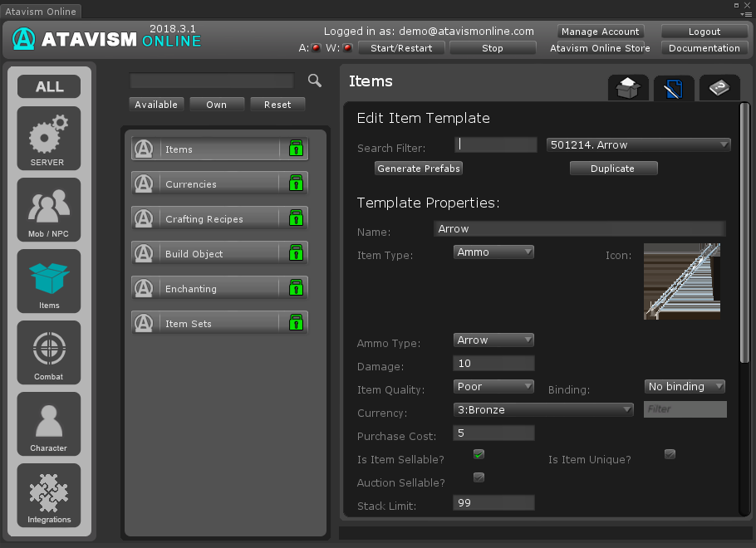
Task: Toggle the Is Item Unique checkbox
Action: (x=670, y=454)
